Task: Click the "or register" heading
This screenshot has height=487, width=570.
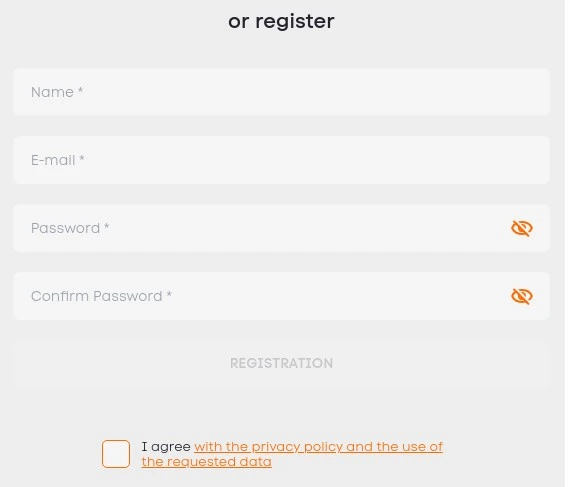Action: click(x=281, y=21)
